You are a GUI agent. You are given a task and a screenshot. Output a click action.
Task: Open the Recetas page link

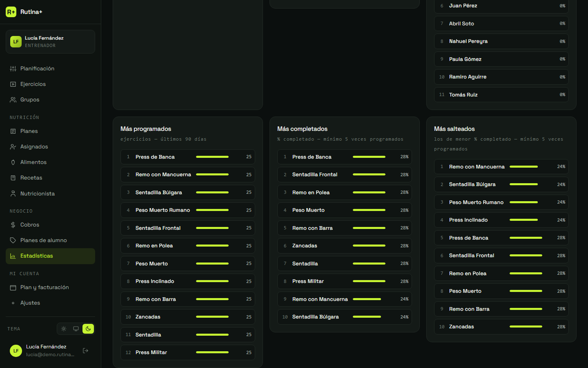50,178
